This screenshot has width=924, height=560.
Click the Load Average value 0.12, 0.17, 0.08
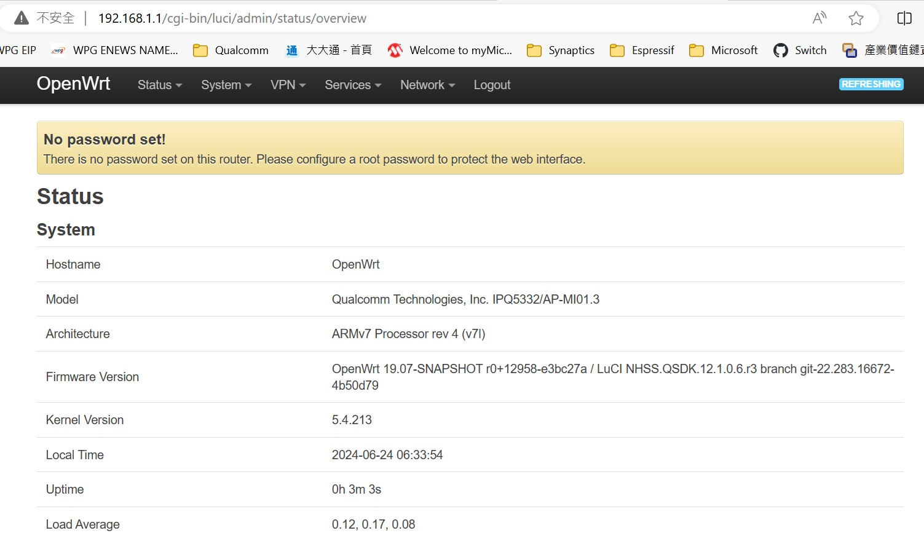pos(373,524)
